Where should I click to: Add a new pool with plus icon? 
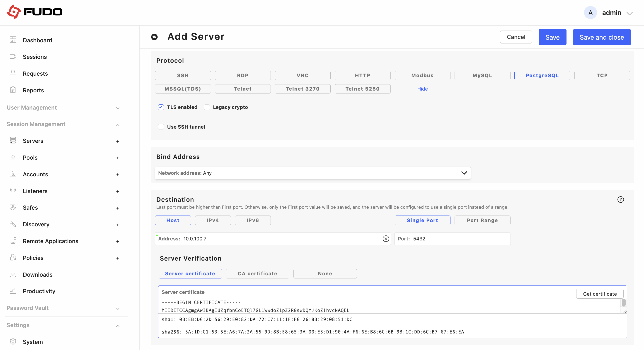(118, 158)
